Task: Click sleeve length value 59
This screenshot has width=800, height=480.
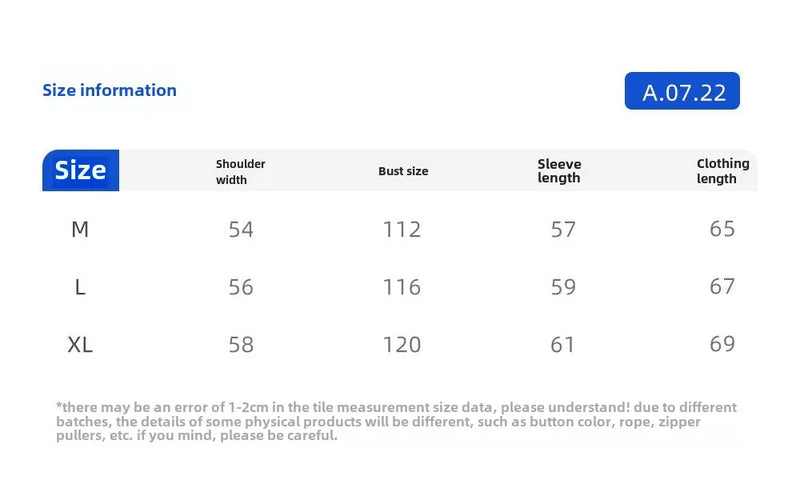Action: click(x=563, y=287)
